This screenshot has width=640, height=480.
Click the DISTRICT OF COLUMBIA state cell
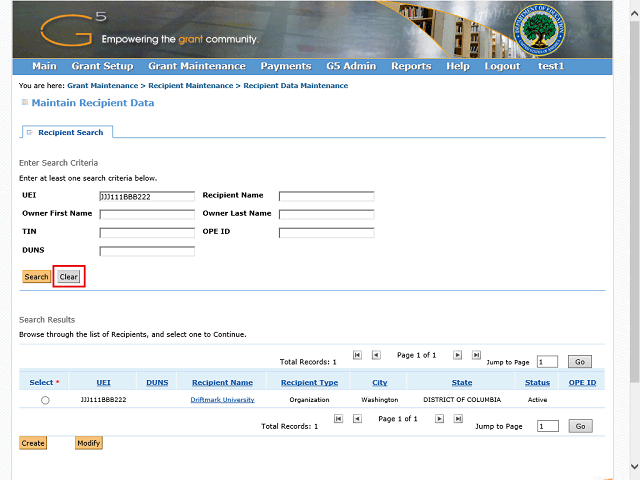click(462, 400)
